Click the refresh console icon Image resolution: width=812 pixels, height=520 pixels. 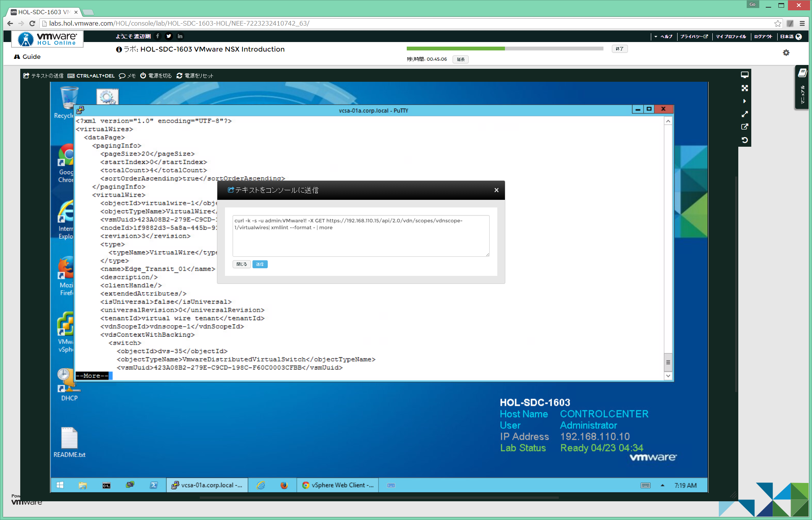[744, 140]
